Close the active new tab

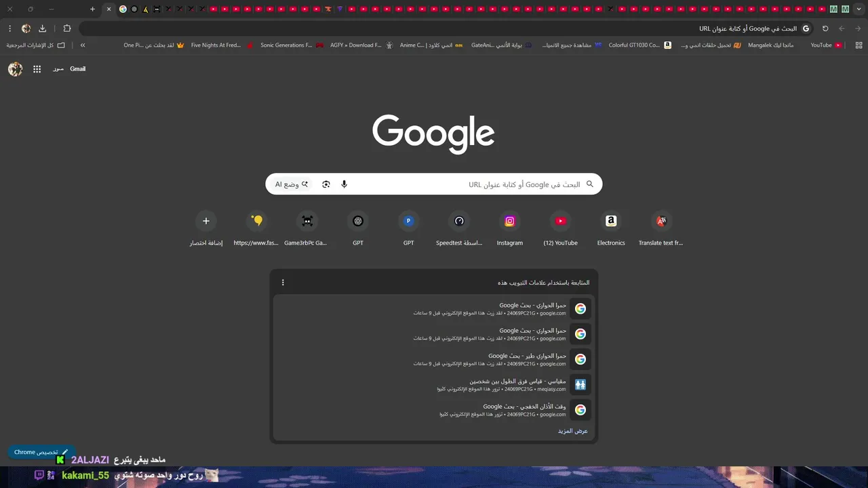coord(108,9)
